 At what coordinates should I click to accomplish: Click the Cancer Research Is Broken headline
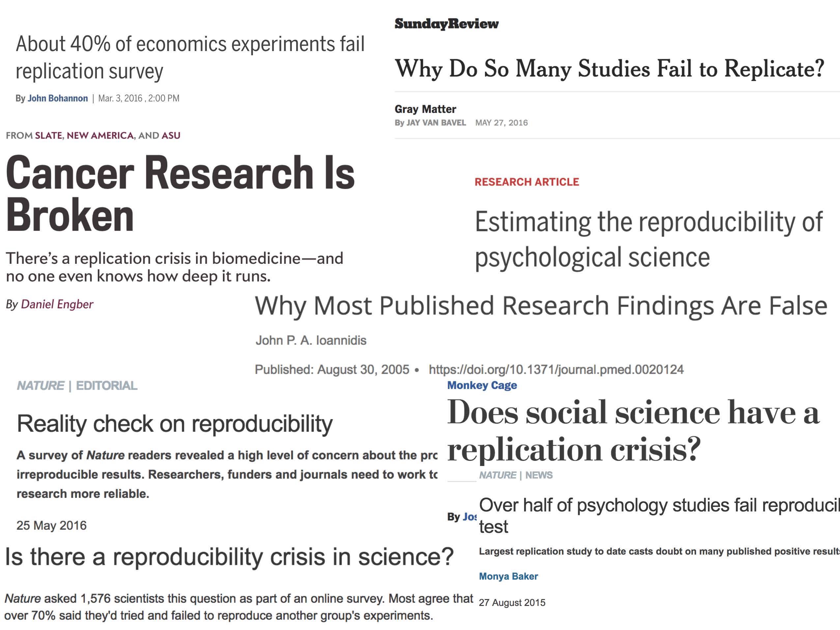181,194
